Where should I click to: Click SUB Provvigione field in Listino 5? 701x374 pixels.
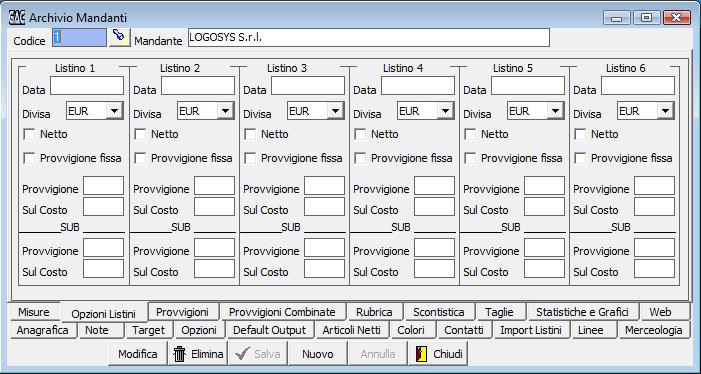[545, 248]
